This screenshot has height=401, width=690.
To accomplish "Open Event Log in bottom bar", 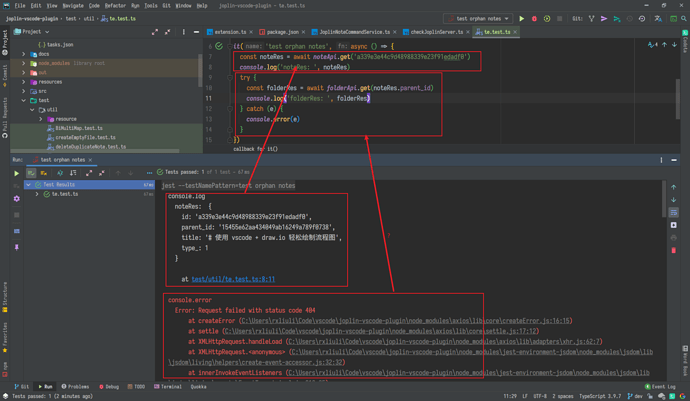I will (660, 386).
